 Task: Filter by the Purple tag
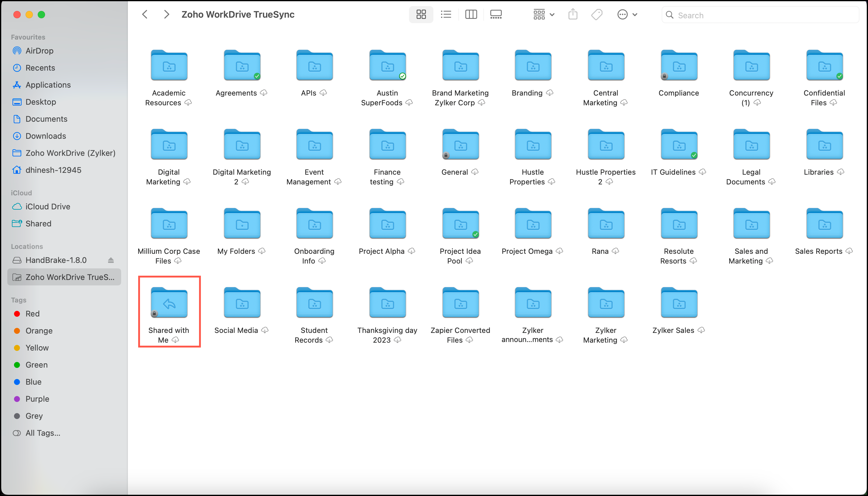point(37,399)
